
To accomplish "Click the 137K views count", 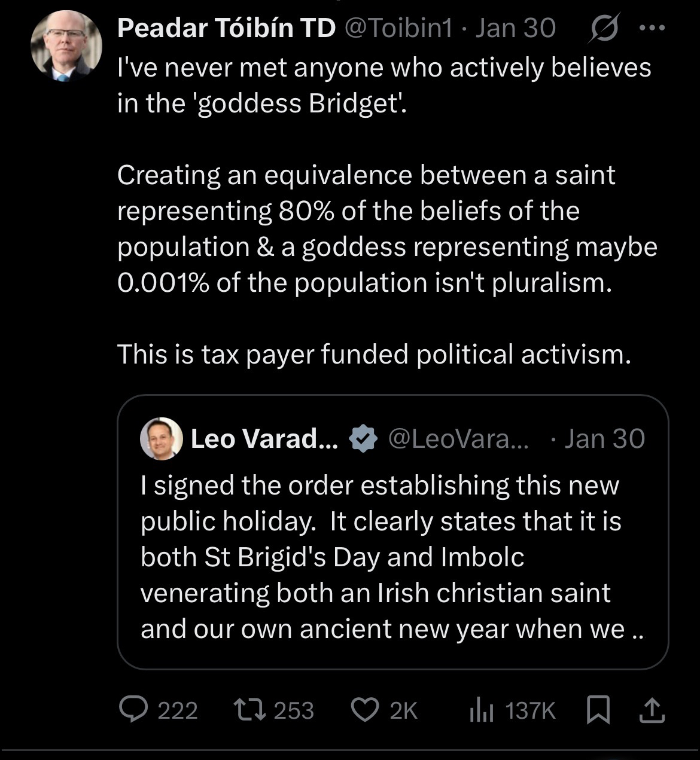I will tap(530, 710).
